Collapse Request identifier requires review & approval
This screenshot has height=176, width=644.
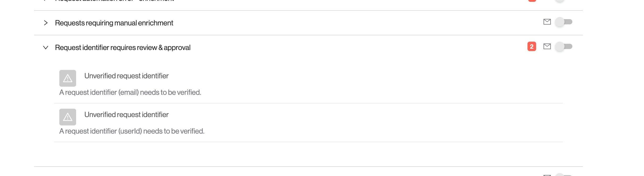tap(46, 48)
